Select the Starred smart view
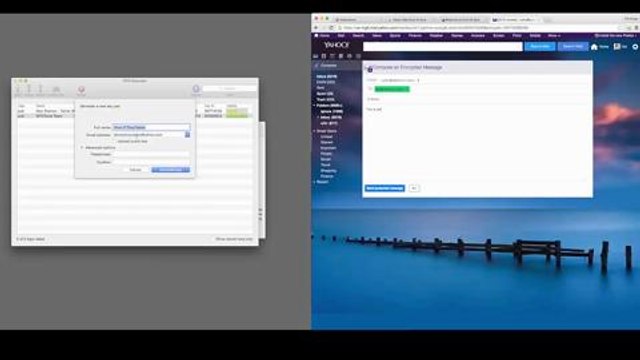The height and width of the screenshot is (360, 640). click(x=327, y=142)
